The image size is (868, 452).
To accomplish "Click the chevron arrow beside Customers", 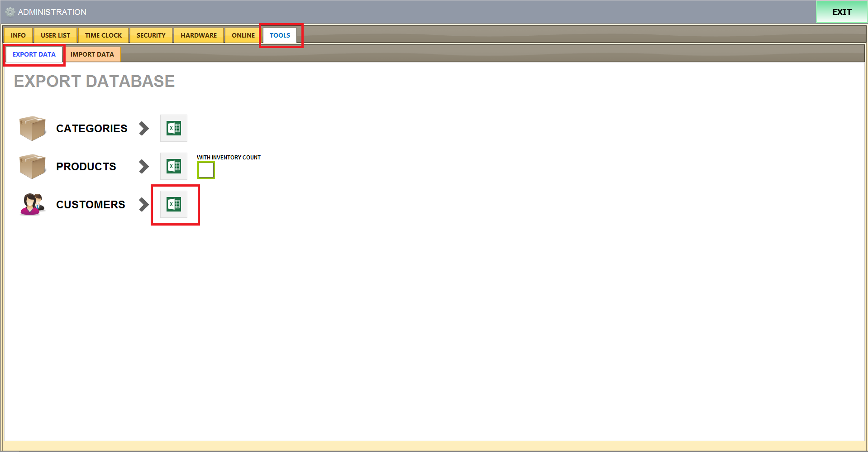I will coord(144,204).
